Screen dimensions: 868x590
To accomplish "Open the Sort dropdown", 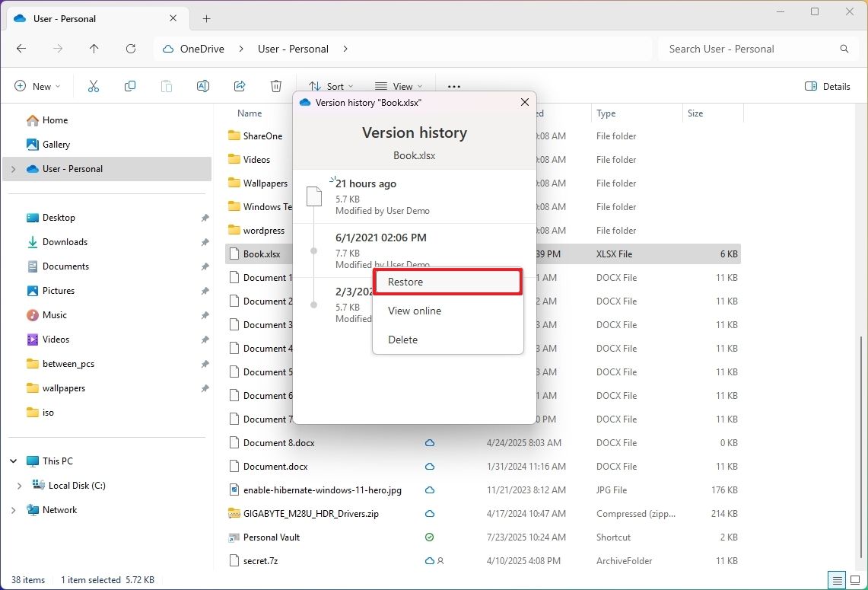I will 330,86.
